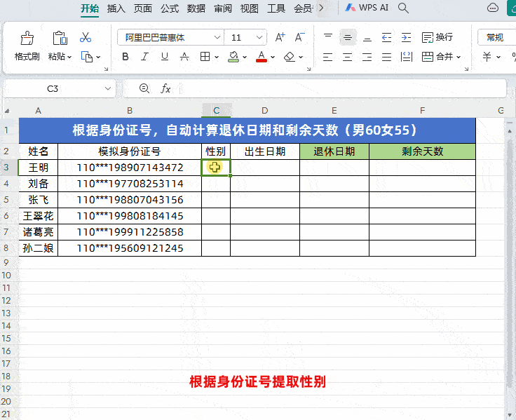
Task: Toggle middle vertical alignment
Action: click(x=348, y=37)
